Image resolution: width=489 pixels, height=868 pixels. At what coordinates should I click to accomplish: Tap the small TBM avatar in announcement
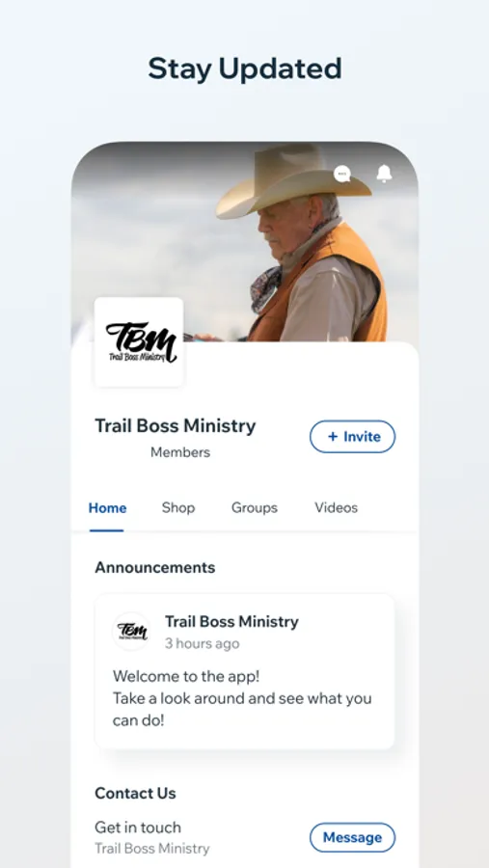point(132,631)
